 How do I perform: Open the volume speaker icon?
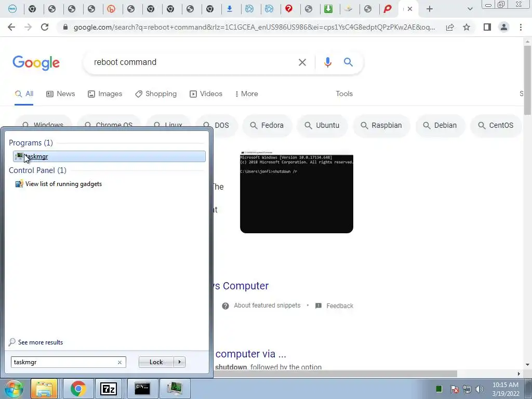click(x=480, y=389)
